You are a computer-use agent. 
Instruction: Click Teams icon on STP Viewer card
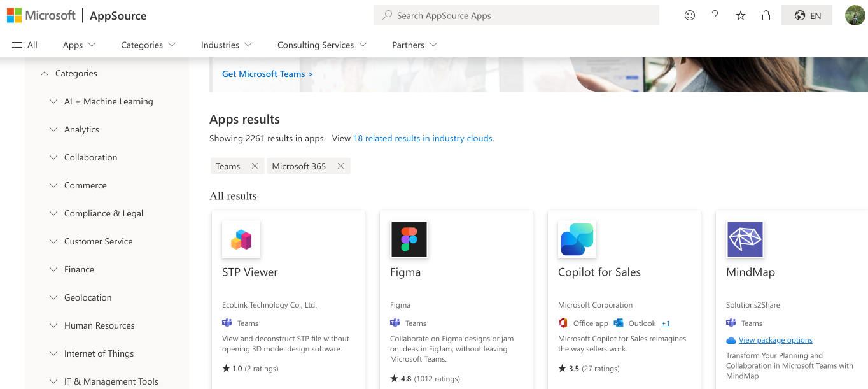(x=227, y=323)
